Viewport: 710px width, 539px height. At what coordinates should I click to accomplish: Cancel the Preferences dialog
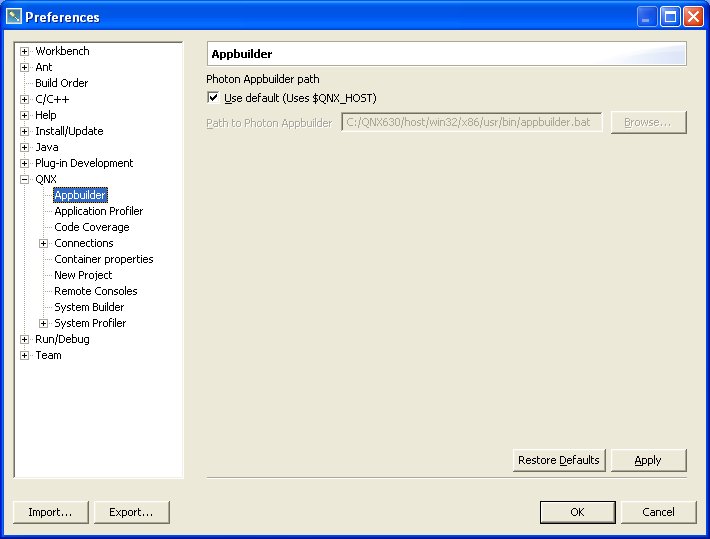[658, 512]
